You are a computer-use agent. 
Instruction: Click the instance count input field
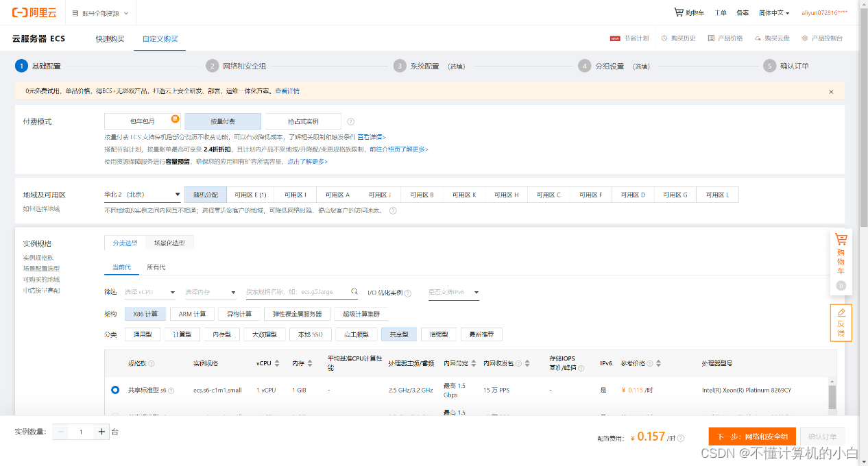coord(81,432)
